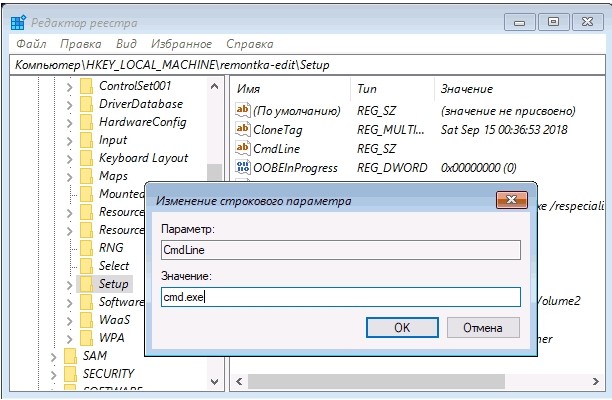Expand the Input key

pos(69,140)
